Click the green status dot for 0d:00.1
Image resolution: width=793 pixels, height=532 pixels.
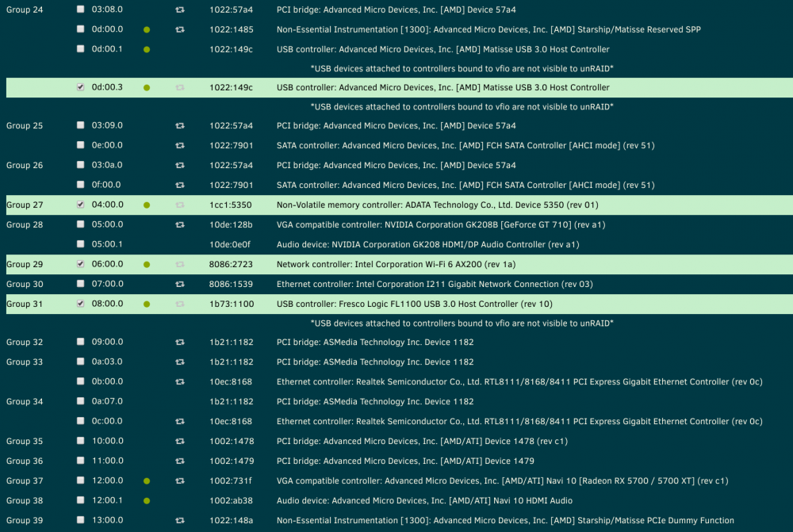click(147, 50)
